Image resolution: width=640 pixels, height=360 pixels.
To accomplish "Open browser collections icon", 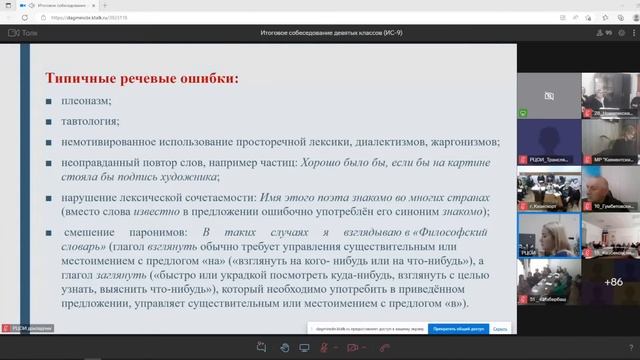I will click(620, 18).
